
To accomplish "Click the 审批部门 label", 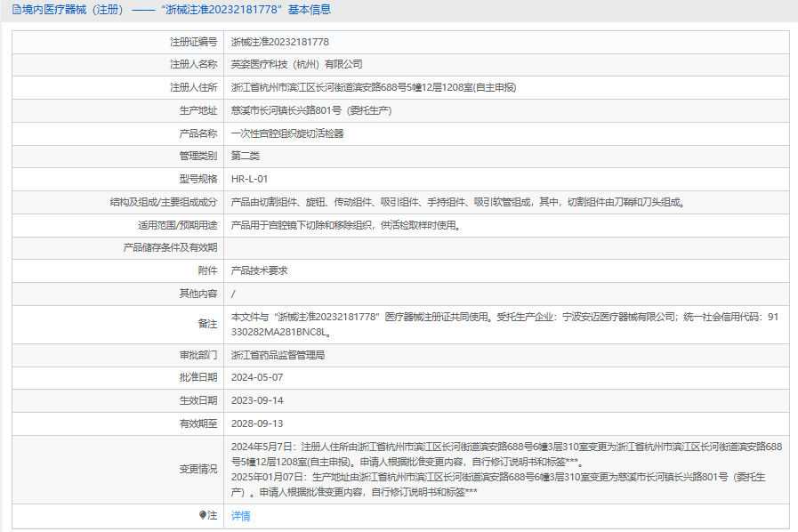I will pyautogui.click(x=198, y=355).
